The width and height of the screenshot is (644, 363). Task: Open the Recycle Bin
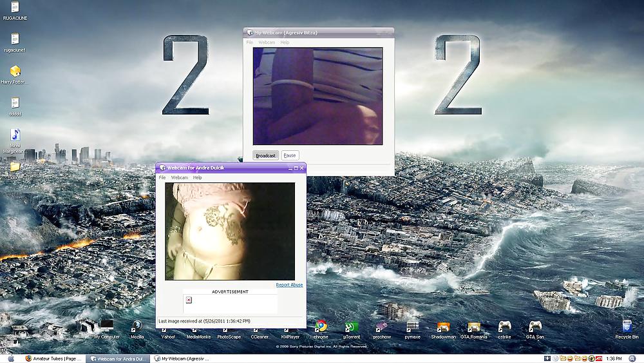pos(627,327)
